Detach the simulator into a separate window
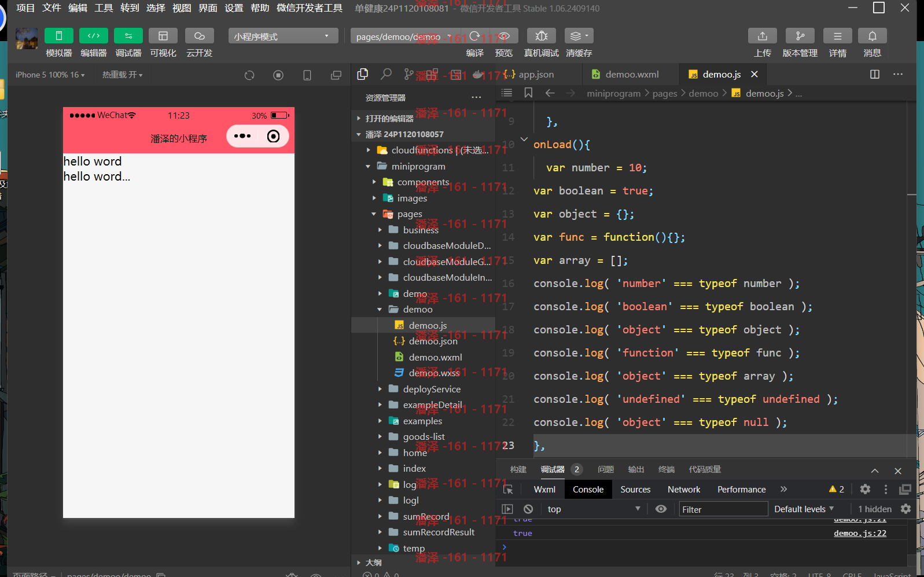 click(x=336, y=75)
